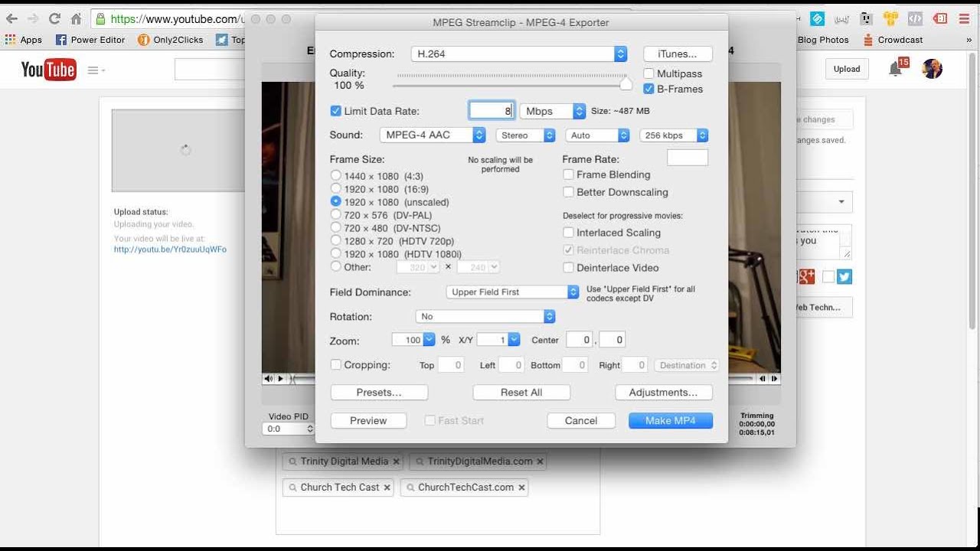This screenshot has height=551, width=980.
Task: Click the Twitter share icon on YouTube
Action: [x=844, y=277]
